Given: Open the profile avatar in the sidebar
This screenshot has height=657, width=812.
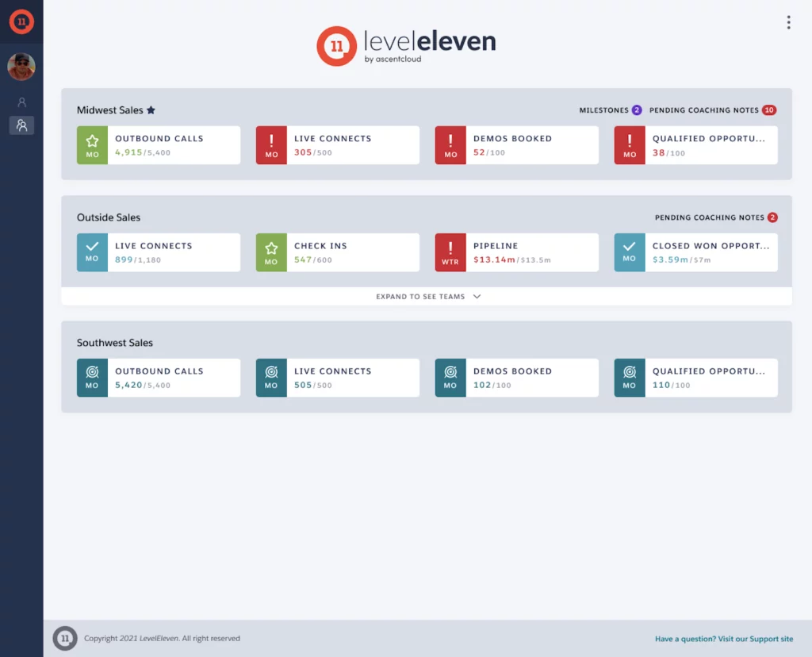Looking at the screenshot, I should point(21,67).
